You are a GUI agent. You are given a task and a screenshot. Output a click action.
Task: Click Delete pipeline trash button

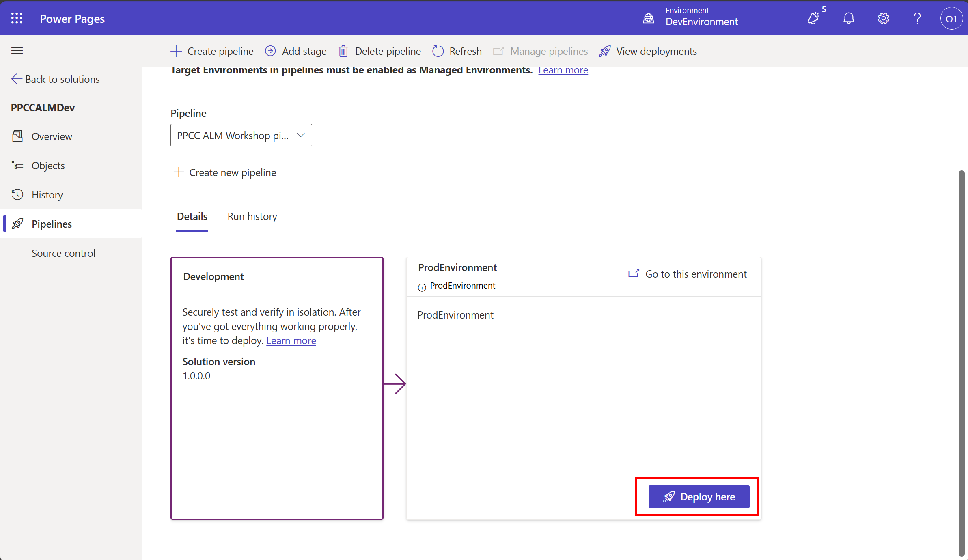[380, 51]
